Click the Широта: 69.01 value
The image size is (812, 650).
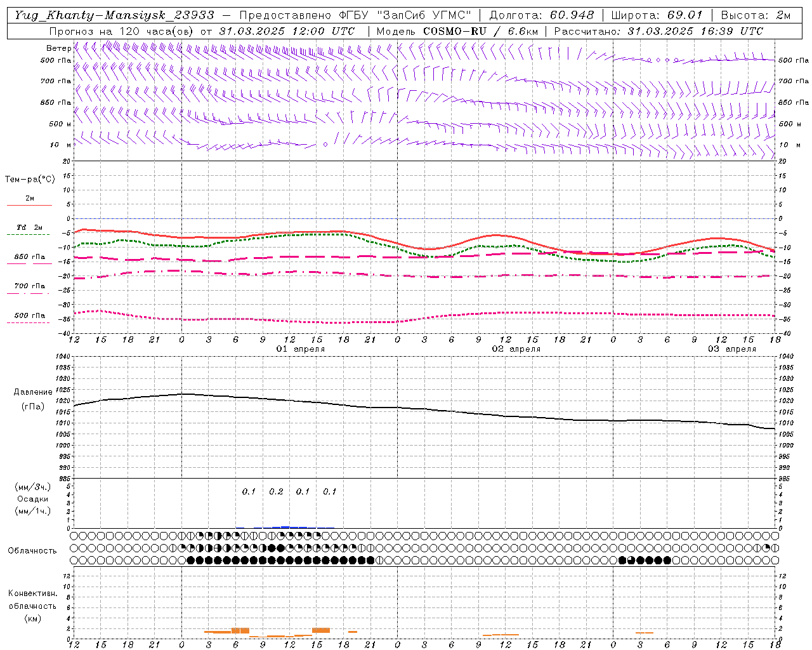tap(658, 15)
